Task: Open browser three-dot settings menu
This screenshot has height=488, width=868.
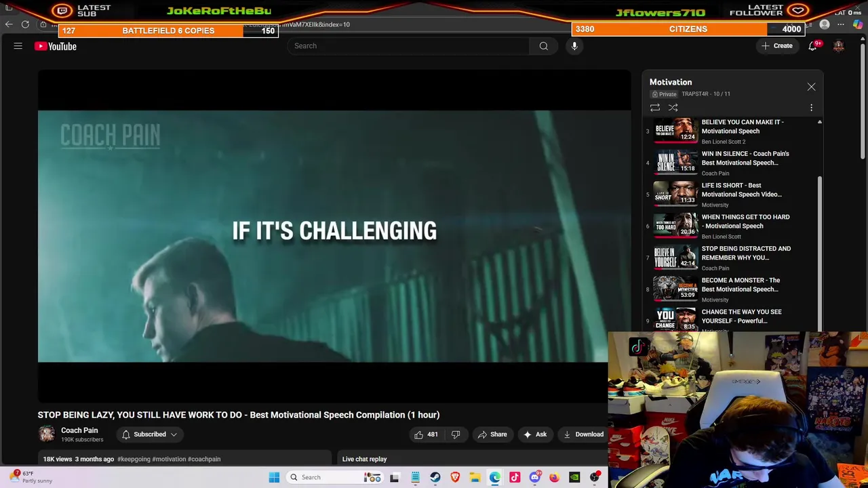Action: tap(841, 24)
